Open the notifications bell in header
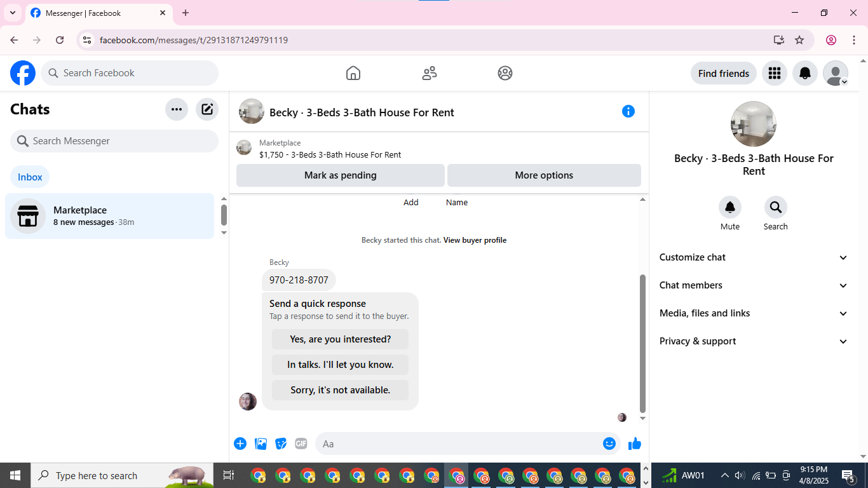Image resolution: width=868 pixels, height=488 pixels. tap(805, 73)
